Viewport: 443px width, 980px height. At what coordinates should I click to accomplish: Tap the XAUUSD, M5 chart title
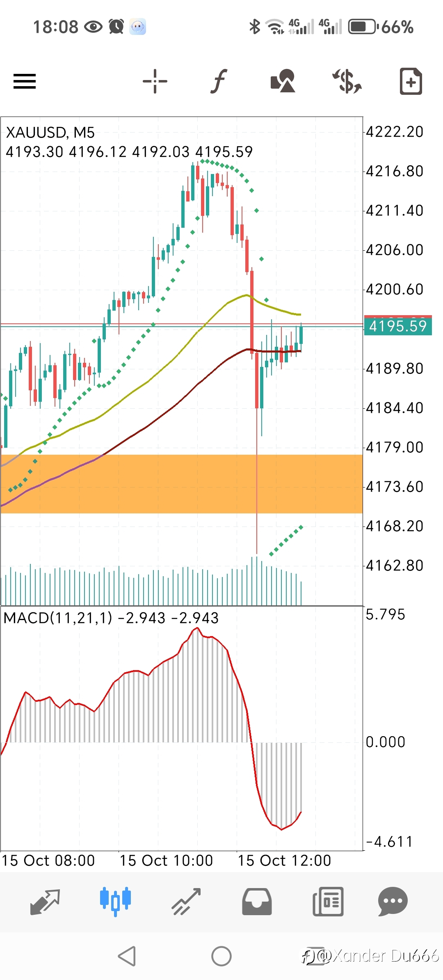[50, 133]
